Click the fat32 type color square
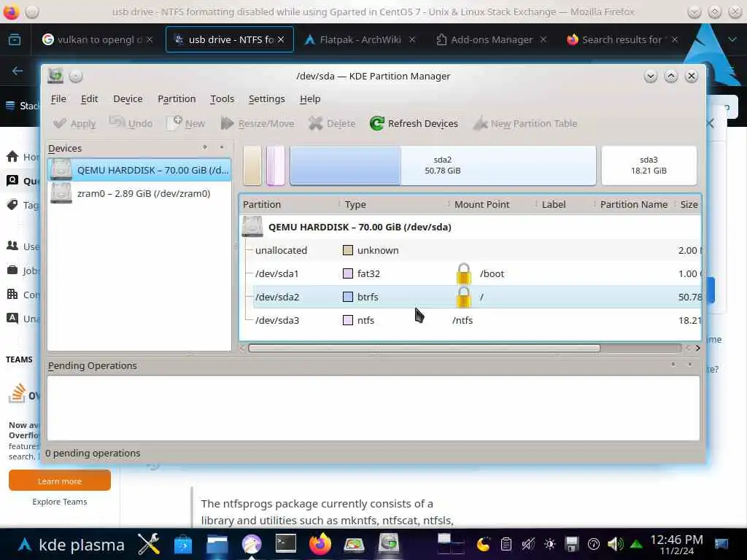The height and width of the screenshot is (560, 747). pos(348,273)
